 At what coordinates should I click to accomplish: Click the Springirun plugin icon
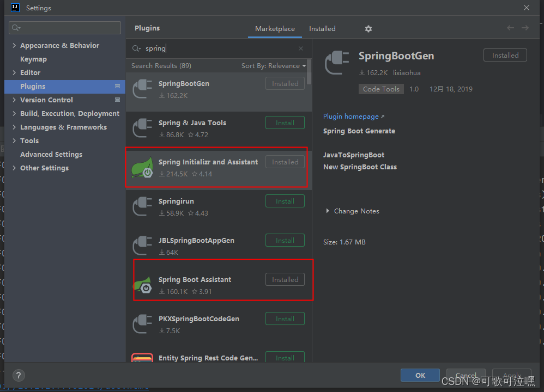[x=143, y=207]
